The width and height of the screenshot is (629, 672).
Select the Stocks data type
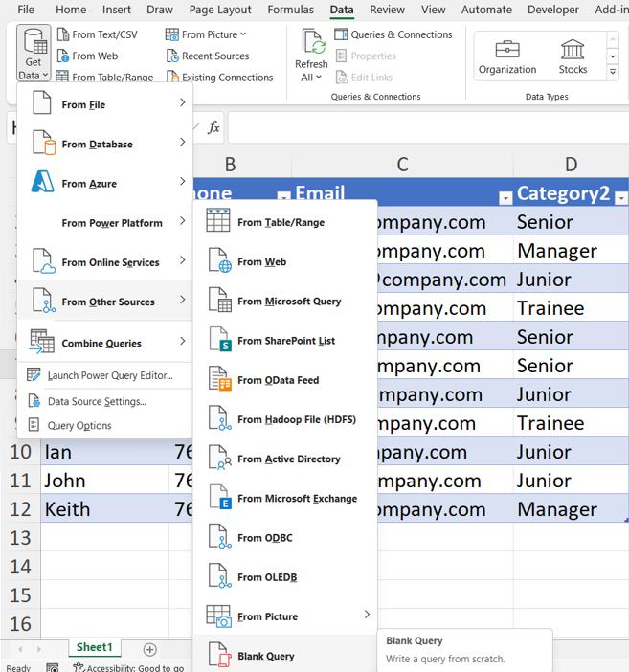click(573, 56)
